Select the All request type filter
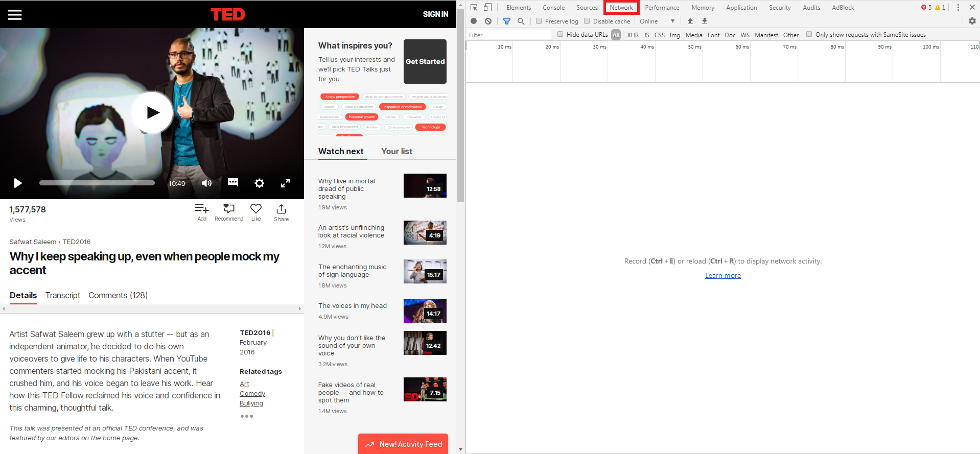Viewport: 980px width, 454px height. point(616,35)
